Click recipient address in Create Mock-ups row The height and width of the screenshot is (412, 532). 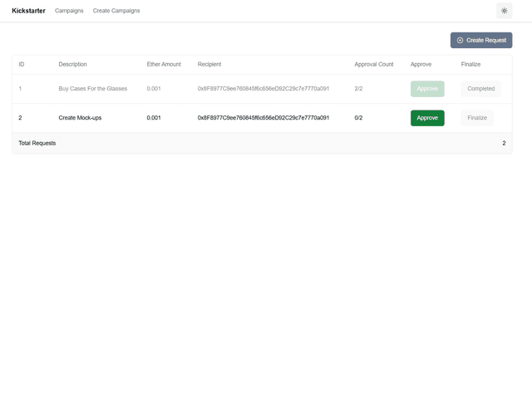pyautogui.click(x=264, y=118)
